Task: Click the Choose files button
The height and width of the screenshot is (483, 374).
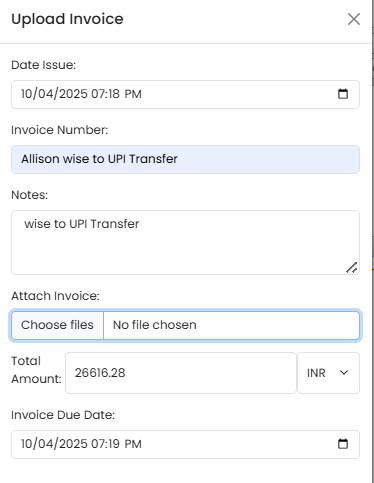Action: point(57,325)
